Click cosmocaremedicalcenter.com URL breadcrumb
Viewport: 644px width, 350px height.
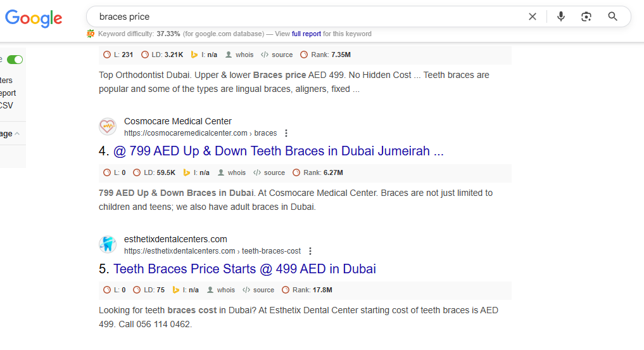201,133
